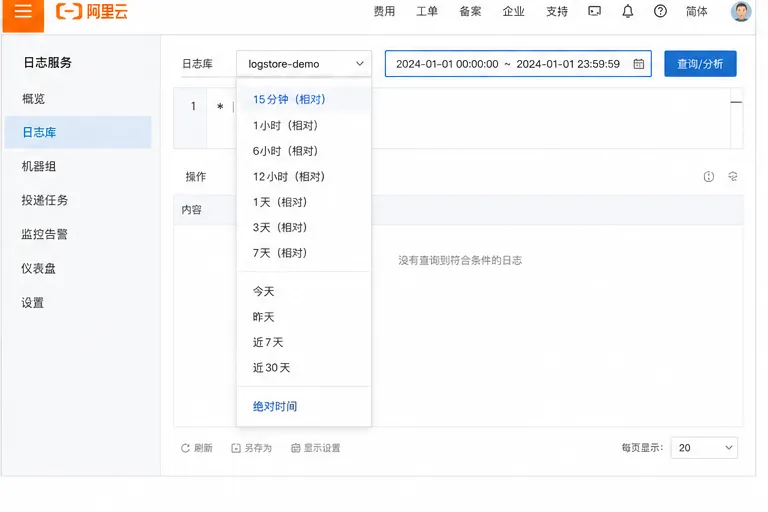This screenshot has width=768, height=512.
Task: Click the 查询/分析 button
Action: pos(700,64)
